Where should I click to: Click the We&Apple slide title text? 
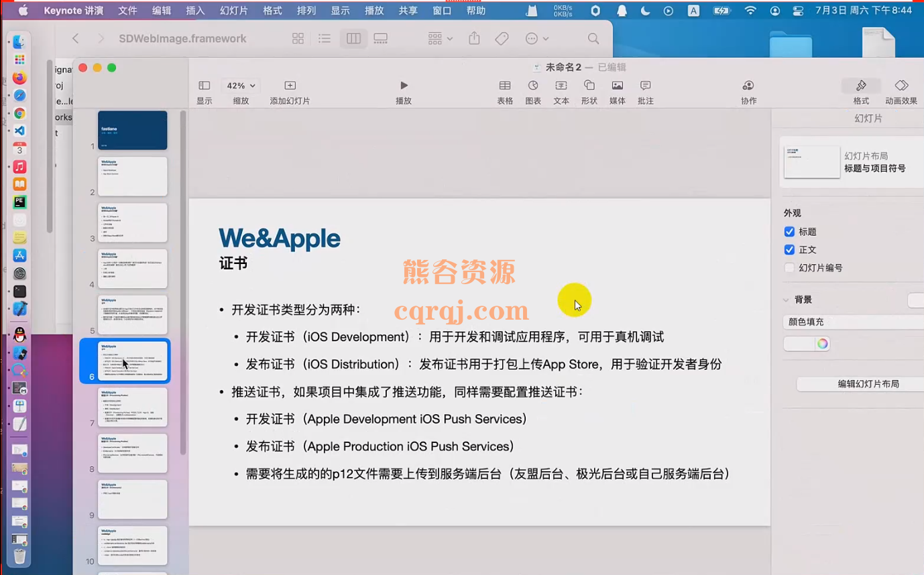(280, 239)
